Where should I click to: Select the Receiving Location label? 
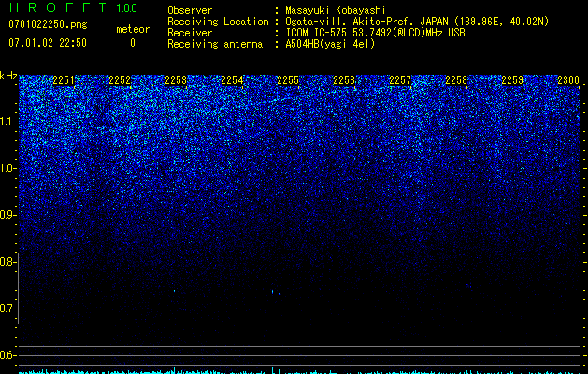tap(218, 22)
